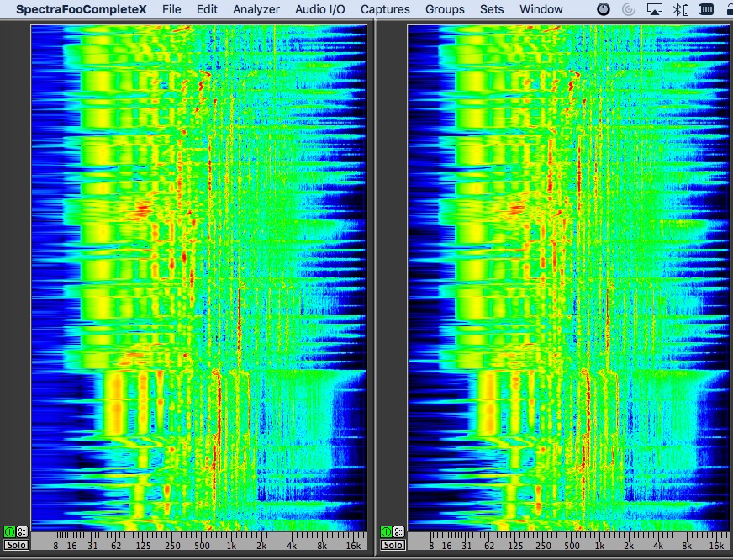Solo the left spectrogram channel

tap(16, 545)
